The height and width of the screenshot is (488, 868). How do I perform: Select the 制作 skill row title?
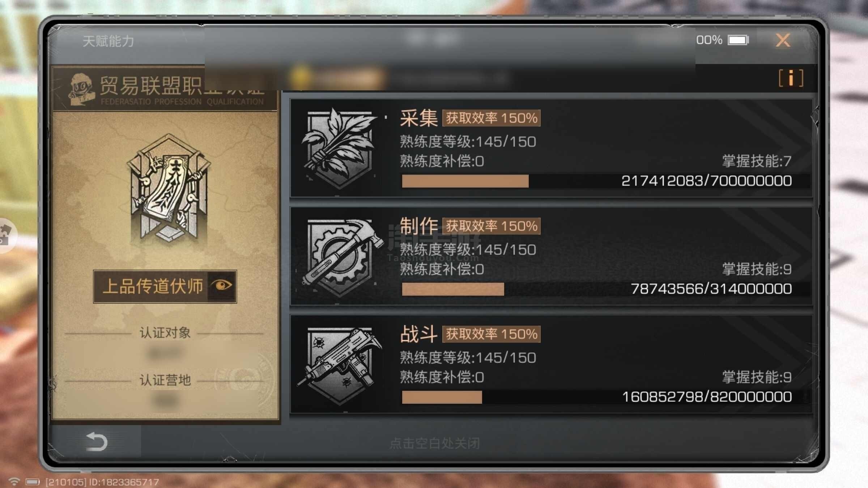click(418, 226)
